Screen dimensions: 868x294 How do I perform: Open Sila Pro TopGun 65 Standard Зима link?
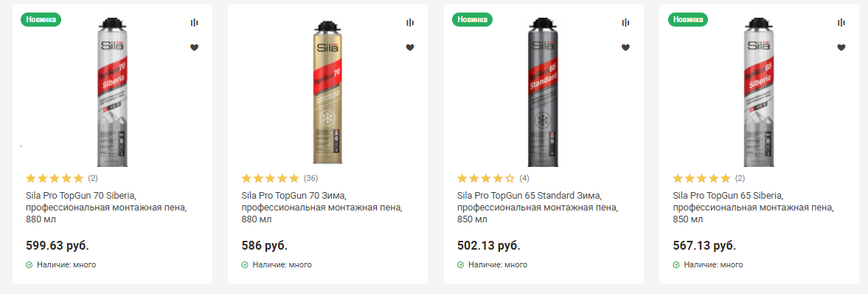pos(538,208)
